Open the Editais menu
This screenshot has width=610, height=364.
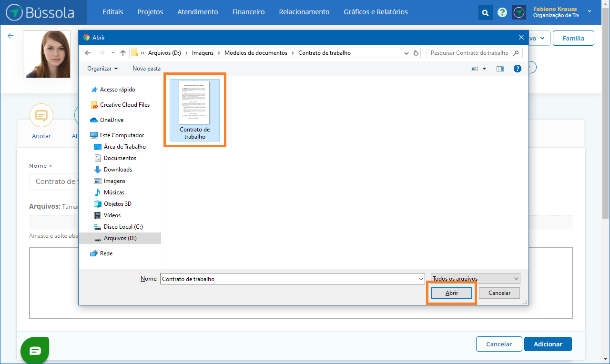(x=113, y=12)
